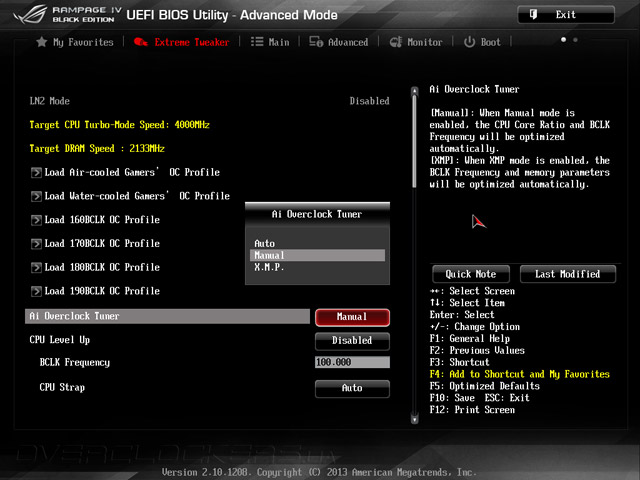
Task: Click the BCLK Frequency value field
Action: pyautogui.click(x=352, y=362)
